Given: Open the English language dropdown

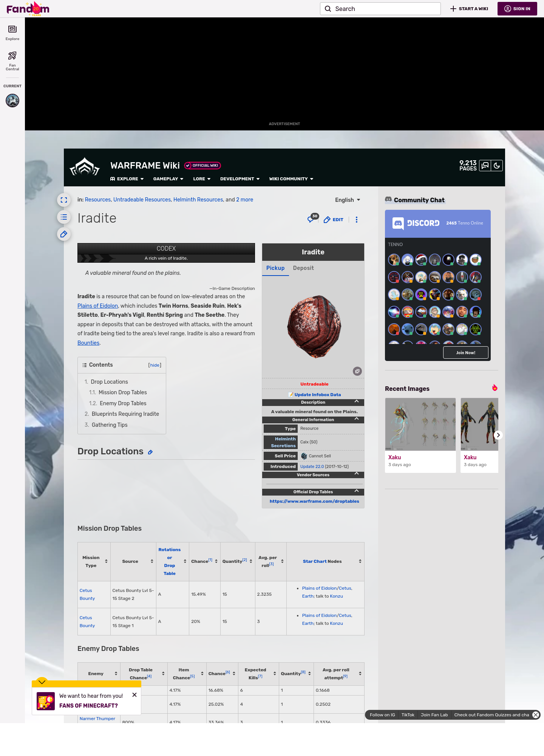Looking at the screenshot, I should [348, 200].
